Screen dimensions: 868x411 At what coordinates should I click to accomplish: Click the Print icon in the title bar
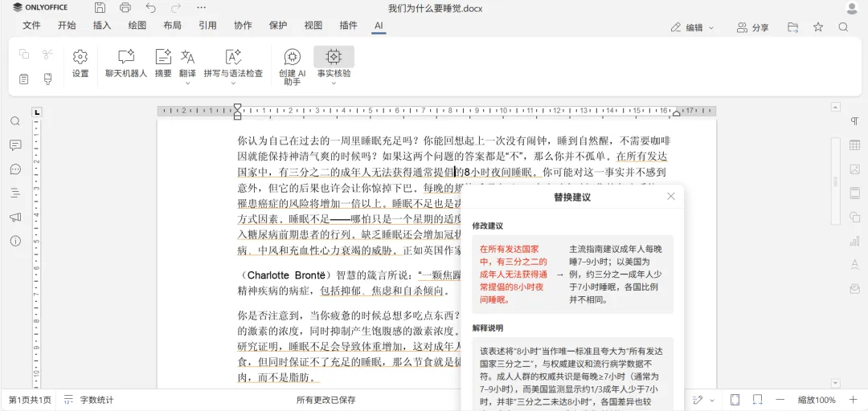tap(125, 8)
